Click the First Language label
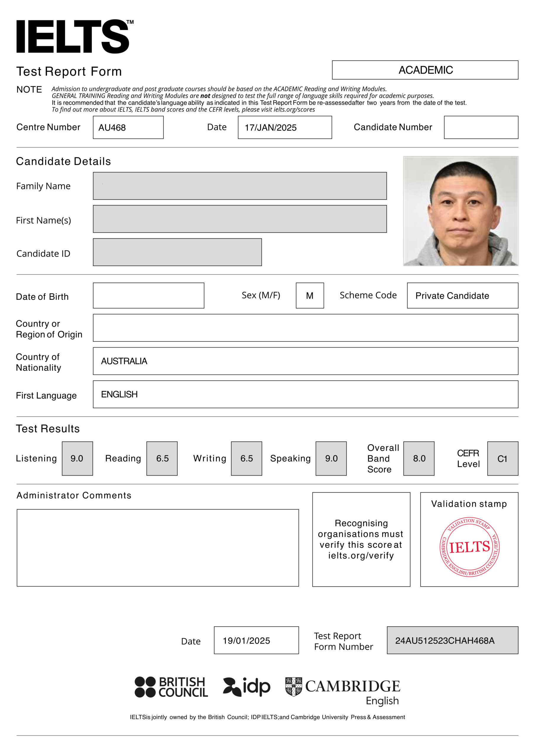 [x=46, y=395]
